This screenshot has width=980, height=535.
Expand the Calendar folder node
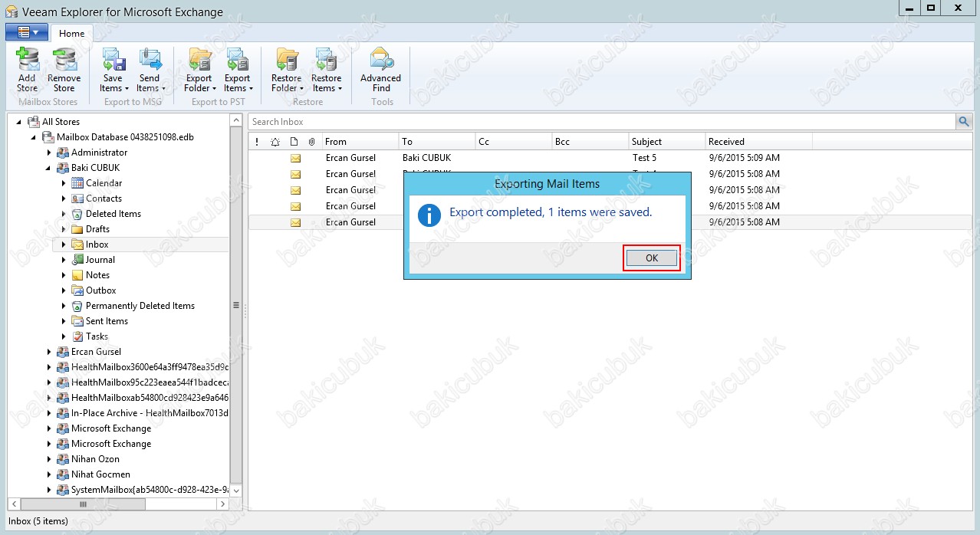coord(64,183)
